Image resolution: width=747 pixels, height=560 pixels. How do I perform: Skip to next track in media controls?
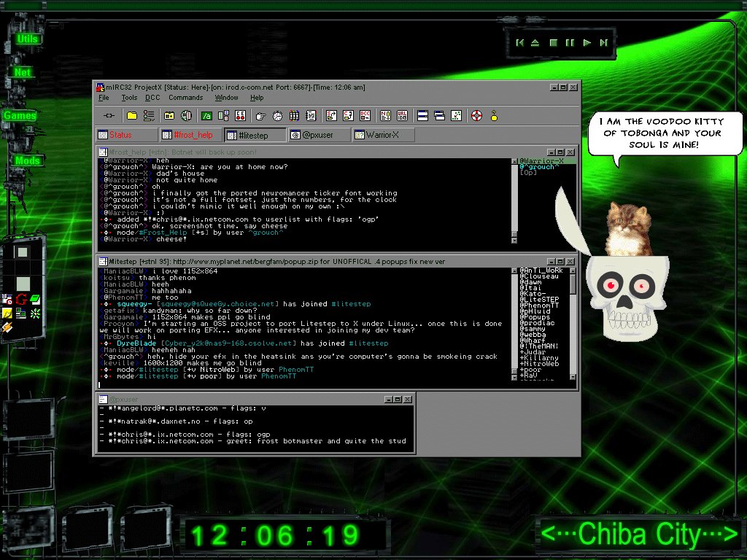pos(603,43)
